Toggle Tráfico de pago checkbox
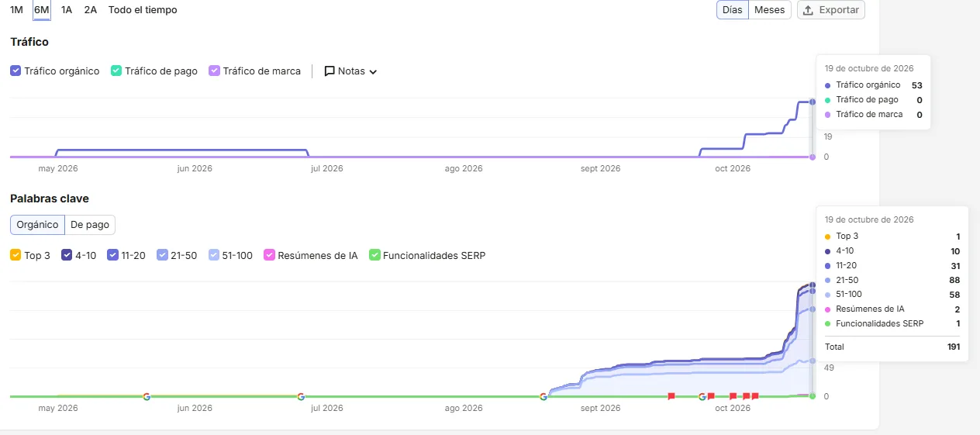Viewport: 980px width, 435px height. coord(116,71)
